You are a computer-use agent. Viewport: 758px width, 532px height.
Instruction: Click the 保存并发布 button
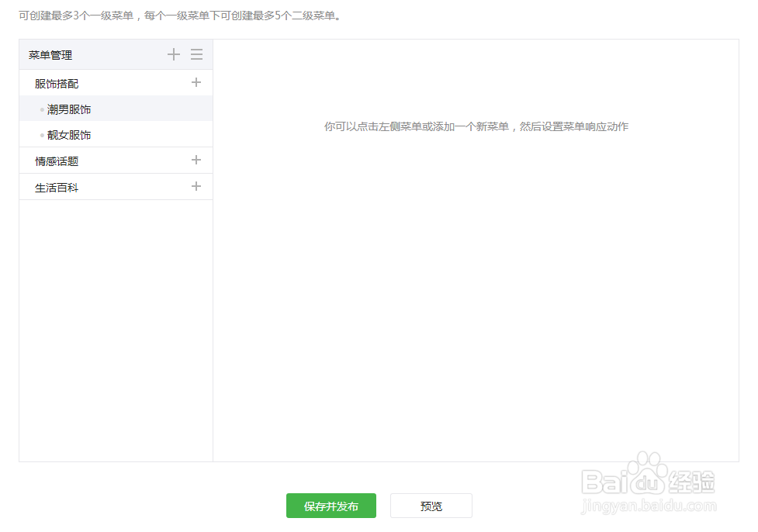(x=331, y=505)
